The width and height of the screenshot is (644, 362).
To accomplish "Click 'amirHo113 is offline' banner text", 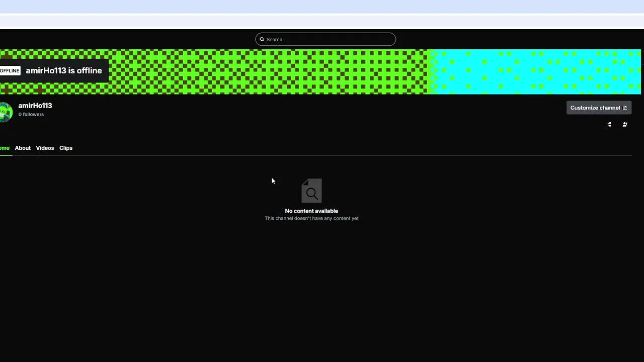I will 64,71.
